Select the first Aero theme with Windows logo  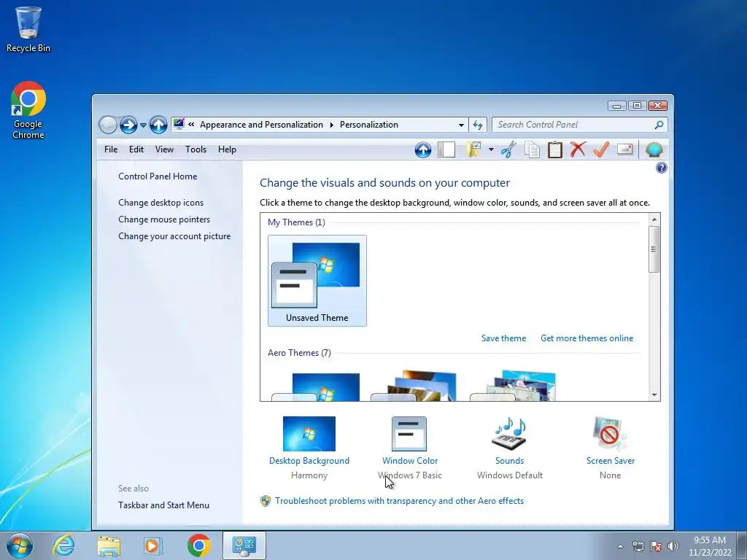[317, 386]
